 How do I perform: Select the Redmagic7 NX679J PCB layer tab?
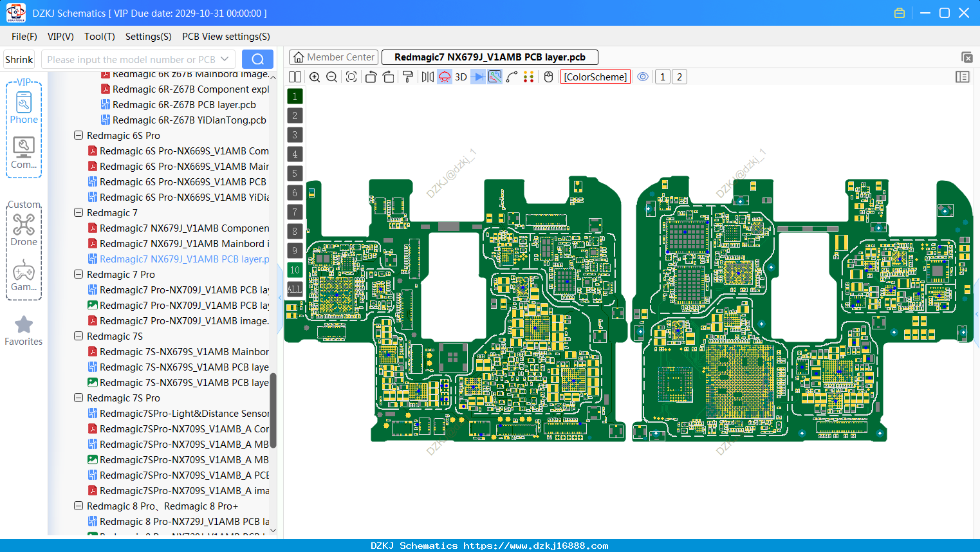490,57
